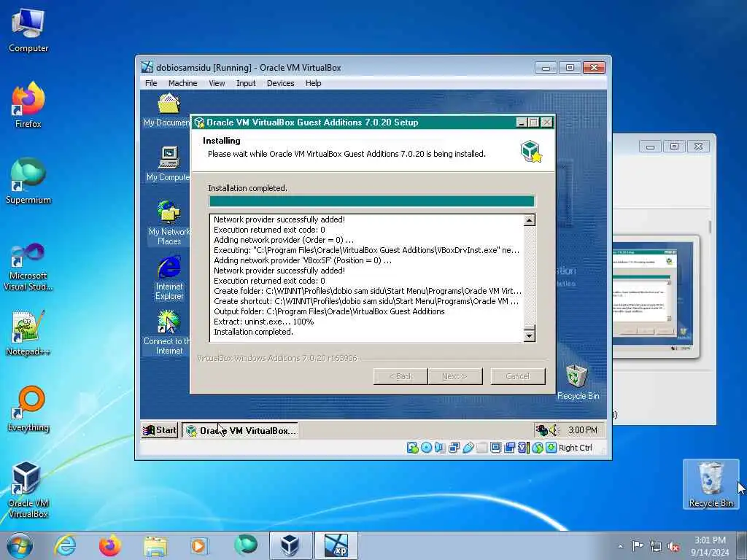This screenshot has height=560, width=747.
Task: Click the mouse integration status icon
Action: click(x=538, y=448)
